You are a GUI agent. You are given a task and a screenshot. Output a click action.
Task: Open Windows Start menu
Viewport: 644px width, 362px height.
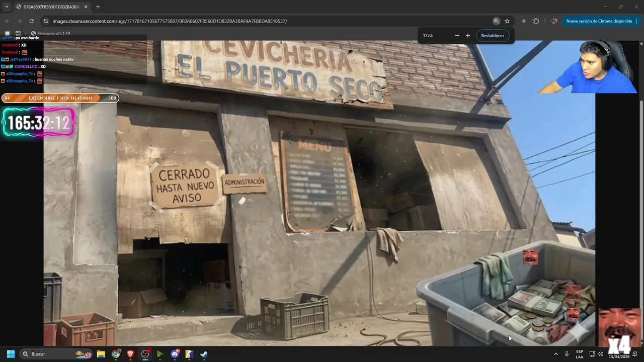point(11,354)
